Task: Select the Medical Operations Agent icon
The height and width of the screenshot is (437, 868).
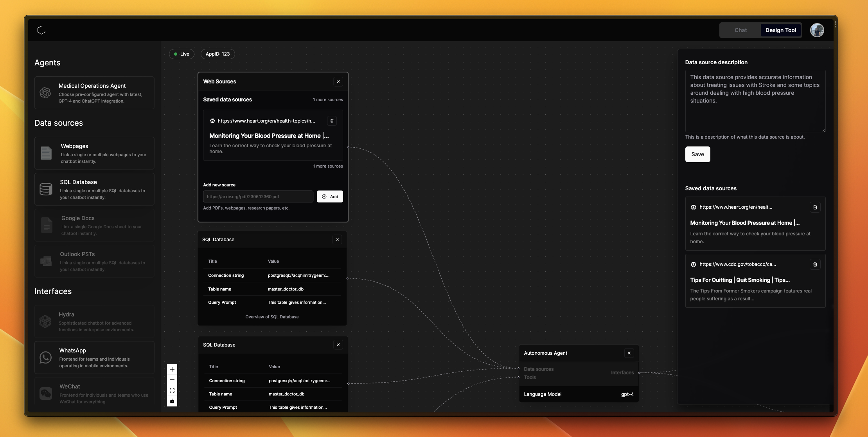Action: (46, 93)
